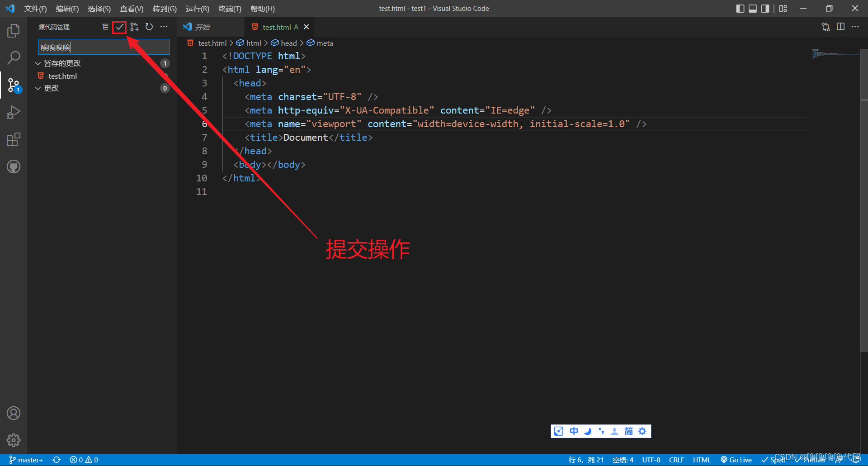Open the 选择(S) menu
The image size is (868, 466).
(99, 9)
